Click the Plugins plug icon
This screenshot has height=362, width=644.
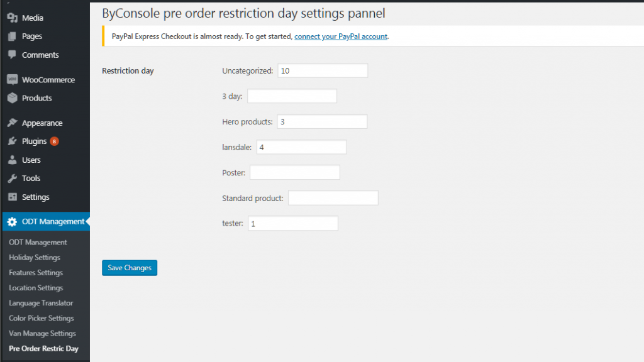pos(13,141)
